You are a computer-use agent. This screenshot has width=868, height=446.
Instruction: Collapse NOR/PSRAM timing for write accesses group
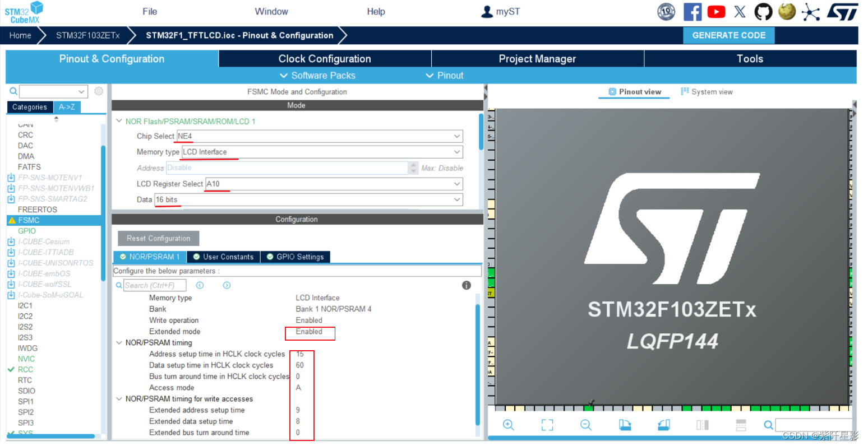click(x=119, y=398)
